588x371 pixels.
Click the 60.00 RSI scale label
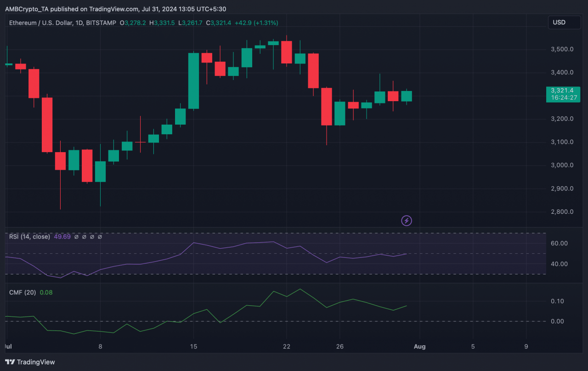[560, 243]
